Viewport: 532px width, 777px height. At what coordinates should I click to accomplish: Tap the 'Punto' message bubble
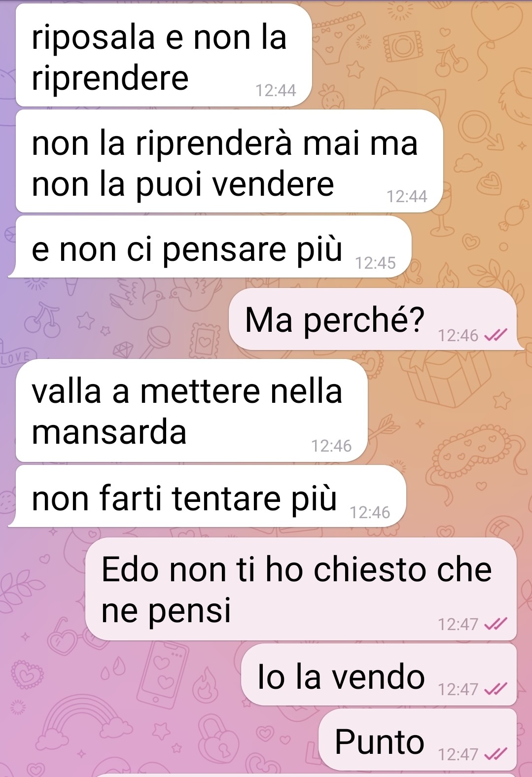click(418, 740)
